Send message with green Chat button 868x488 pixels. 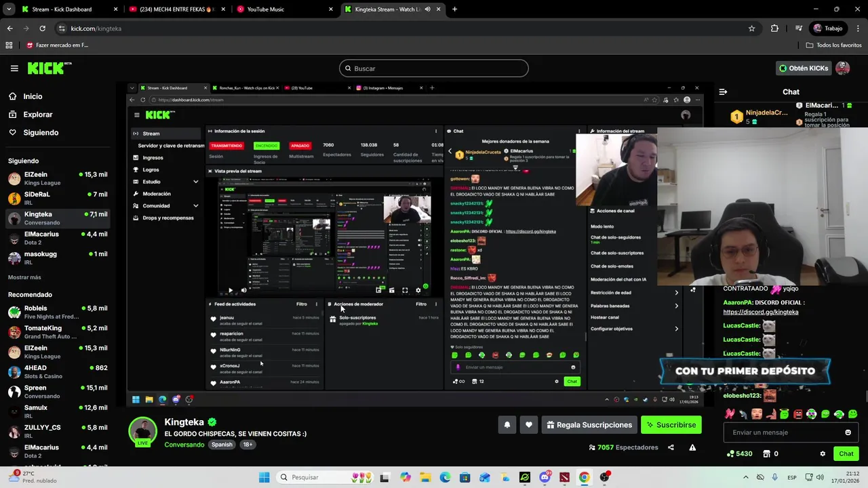tap(846, 453)
